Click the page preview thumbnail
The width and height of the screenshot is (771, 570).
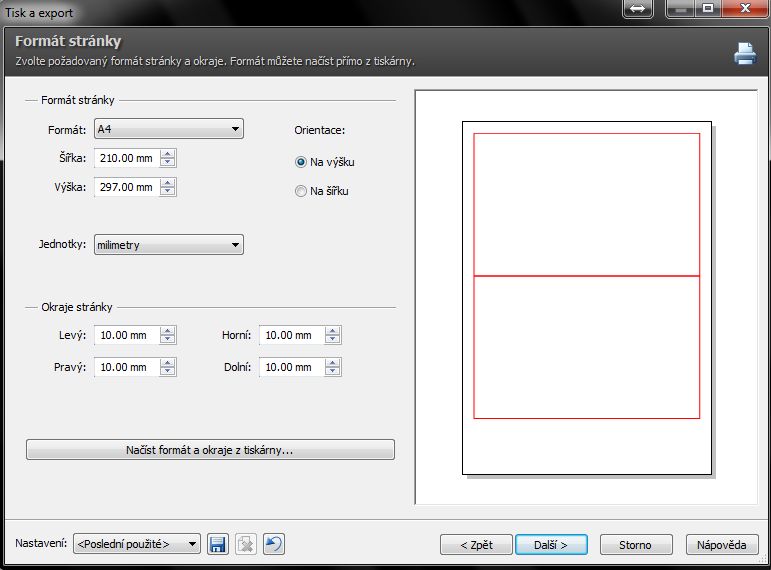586,298
